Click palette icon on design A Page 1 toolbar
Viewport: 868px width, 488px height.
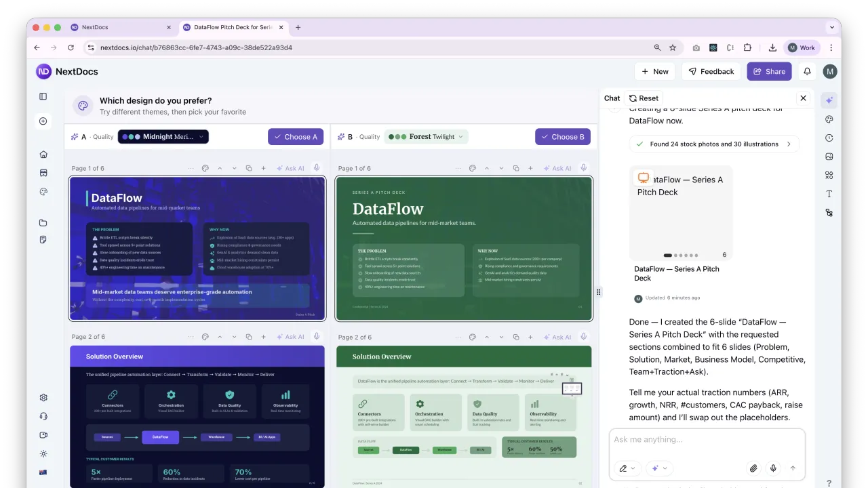pyautogui.click(x=205, y=168)
